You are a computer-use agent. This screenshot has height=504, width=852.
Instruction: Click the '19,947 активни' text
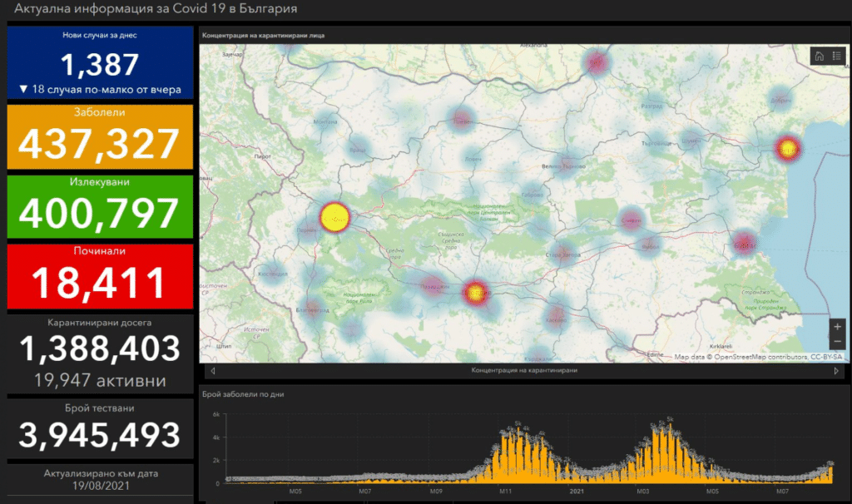[x=100, y=380]
